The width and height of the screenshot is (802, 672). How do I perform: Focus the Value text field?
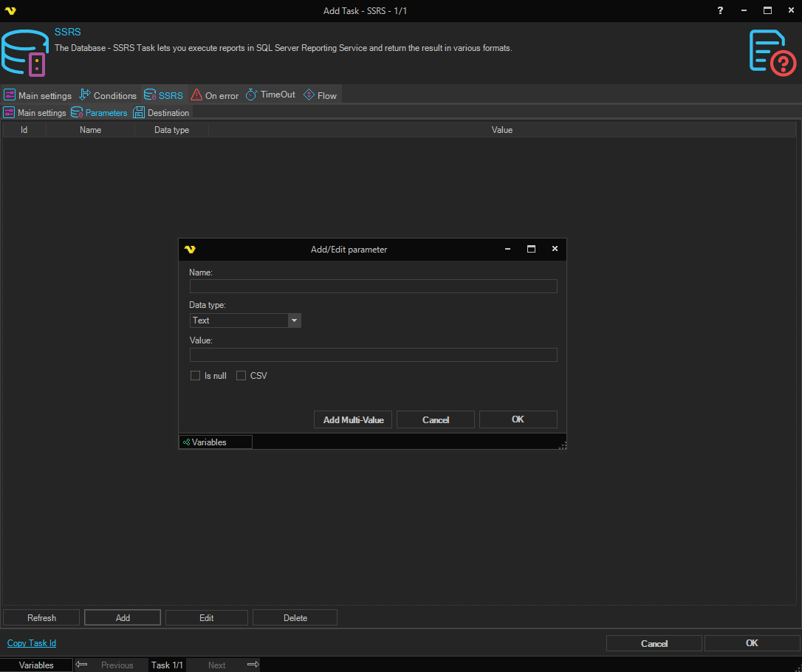(x=373, y=355)
